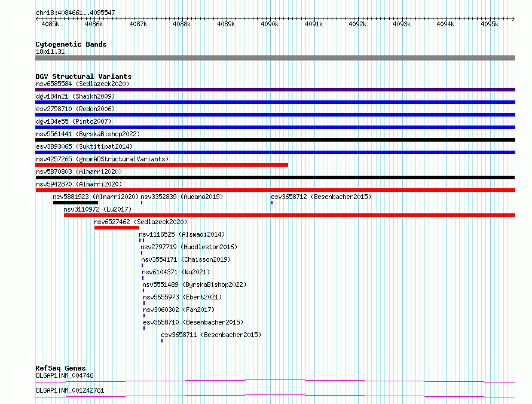This screenshot has width=532, height=404.
Task: Open variant esv2758710 (Redon2006) label
Action: click(x=75, y=109)
